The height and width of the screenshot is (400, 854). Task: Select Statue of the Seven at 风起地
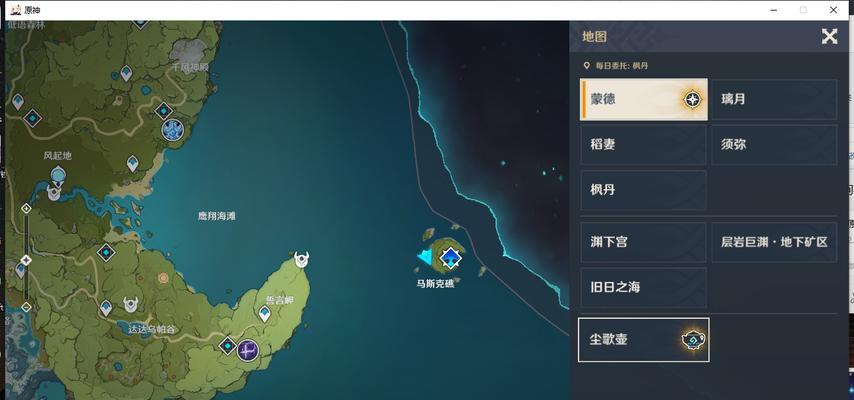(58, 177)
